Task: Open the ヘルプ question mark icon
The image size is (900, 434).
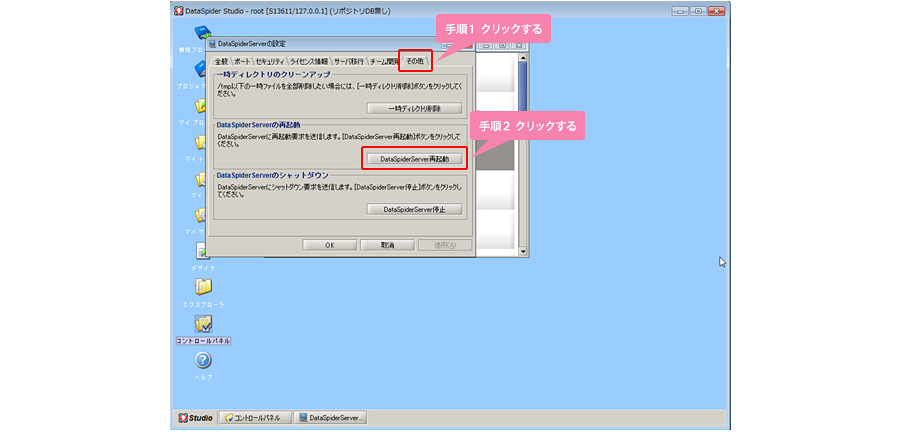Action: (x=203, y=361)
